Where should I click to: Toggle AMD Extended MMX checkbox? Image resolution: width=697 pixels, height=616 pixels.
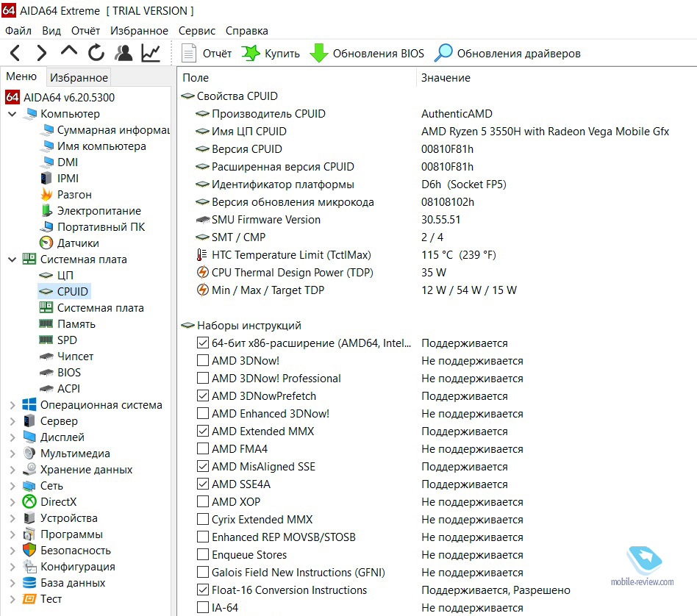(x=203, y=431)
